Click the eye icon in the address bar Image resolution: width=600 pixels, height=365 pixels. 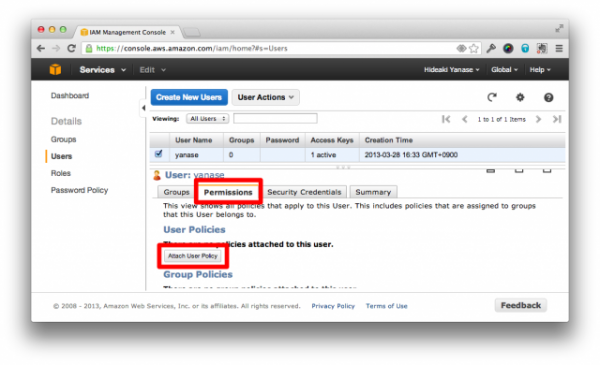tap(461, 48)
